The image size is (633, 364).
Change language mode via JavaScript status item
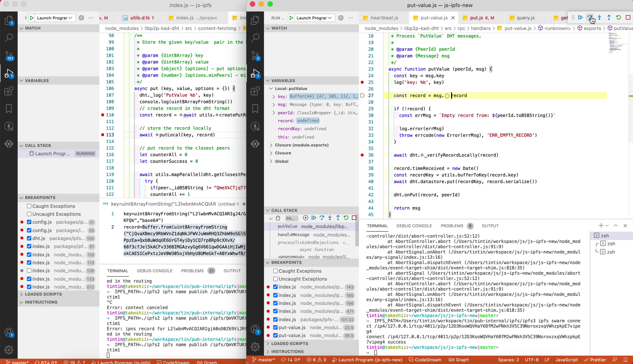point(567,360)
